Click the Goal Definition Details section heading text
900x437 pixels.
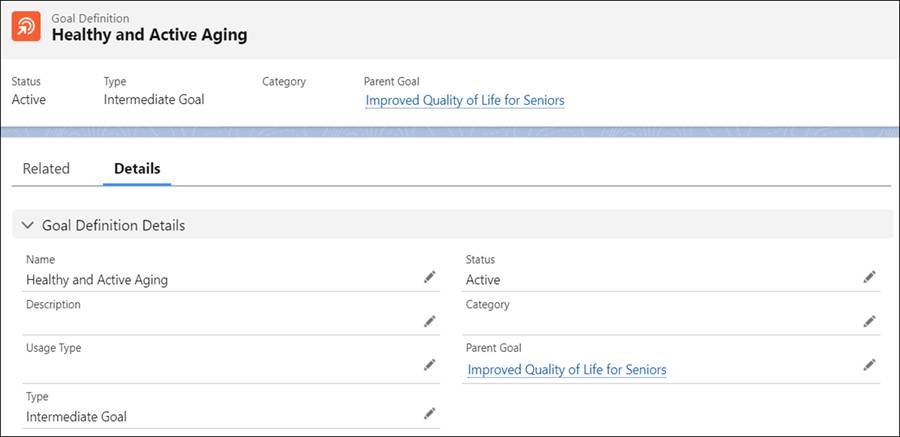click(114, 226)
